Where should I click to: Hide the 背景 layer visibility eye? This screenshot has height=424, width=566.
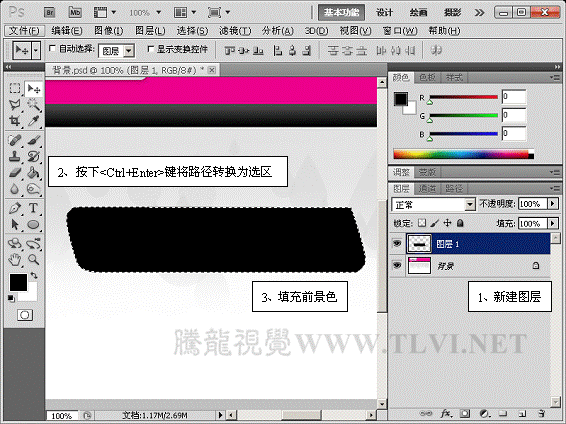coord(397,266)
